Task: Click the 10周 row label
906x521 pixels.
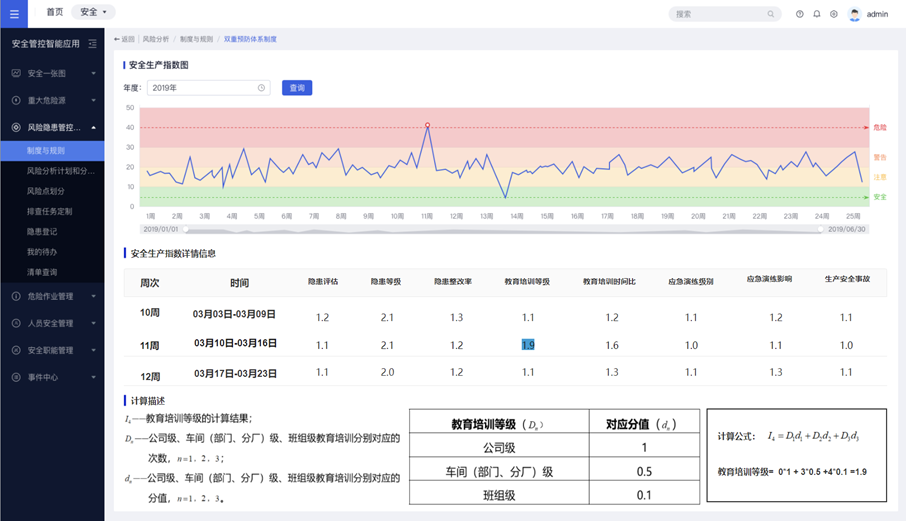Action: (150, 312)
